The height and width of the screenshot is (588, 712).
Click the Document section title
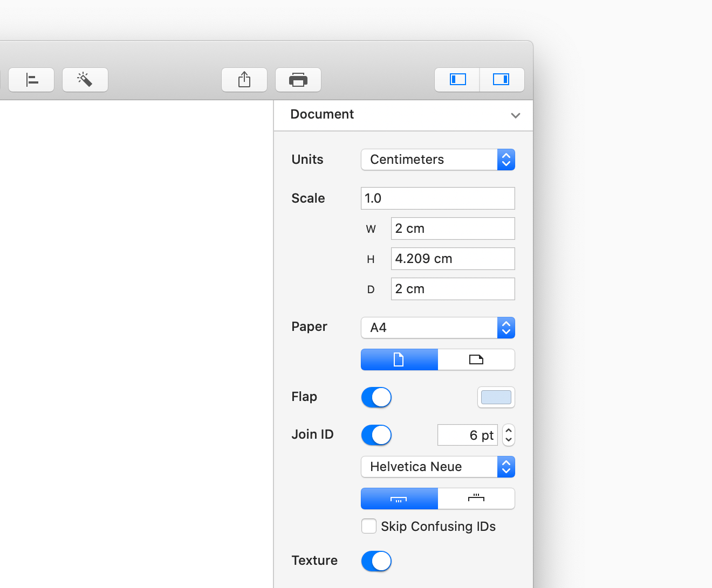pos(322,114)
